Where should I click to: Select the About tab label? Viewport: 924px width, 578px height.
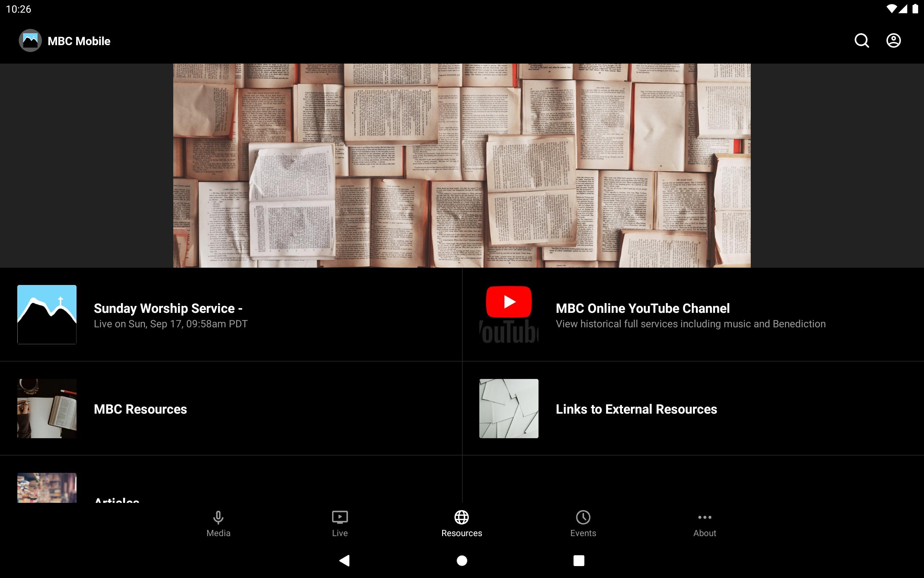coord(705,533)
